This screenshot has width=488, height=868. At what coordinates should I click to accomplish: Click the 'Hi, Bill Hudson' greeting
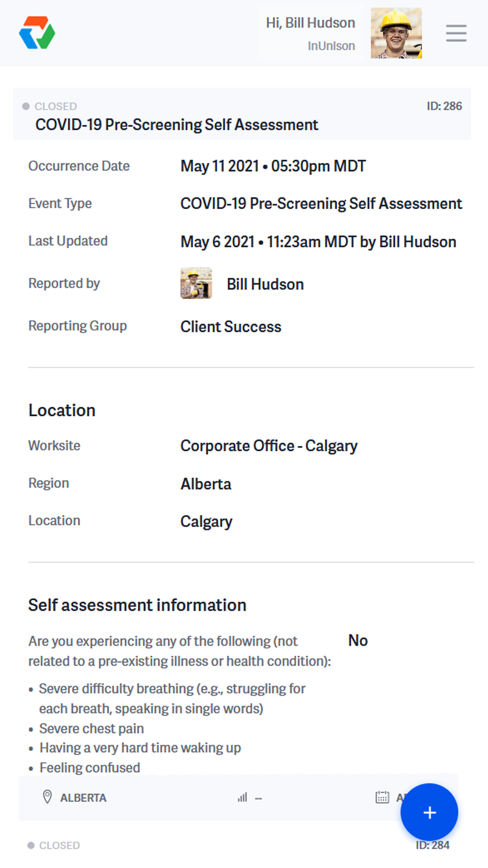[310, 23]
